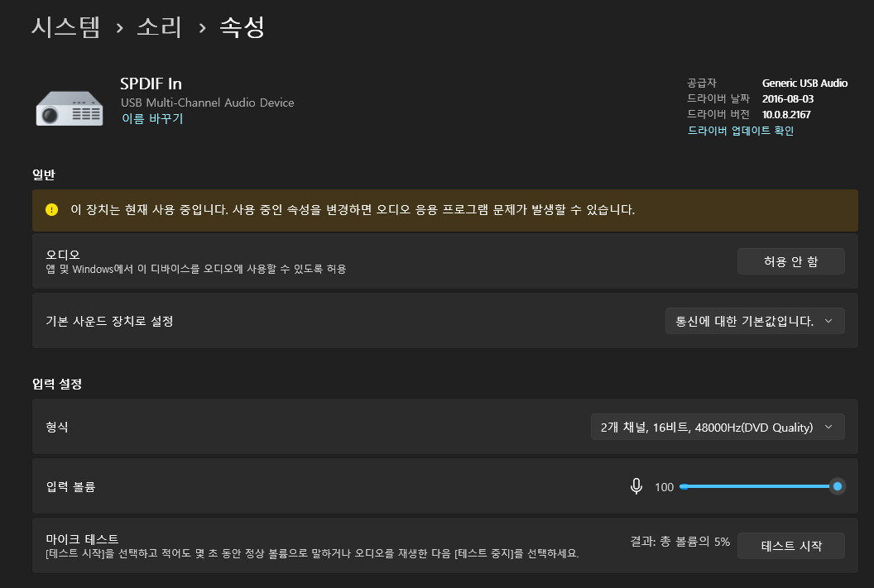Click the middle of the input volume track

coord(758,486)
